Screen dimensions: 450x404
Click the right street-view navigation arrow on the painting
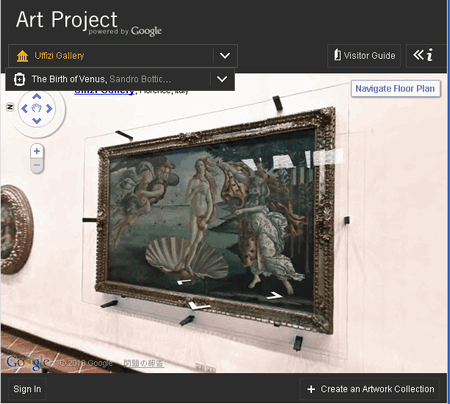[274, 296]
